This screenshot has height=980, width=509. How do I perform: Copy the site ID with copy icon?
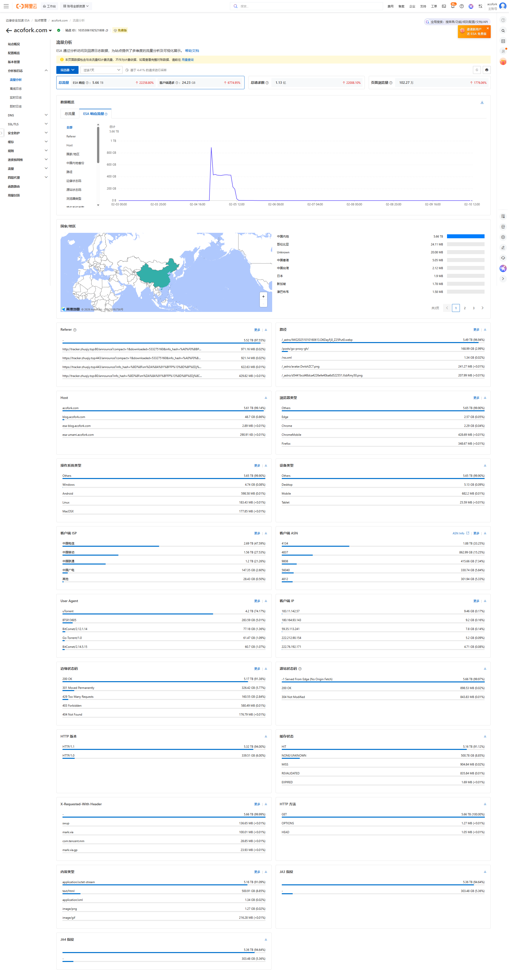point(107,30)
